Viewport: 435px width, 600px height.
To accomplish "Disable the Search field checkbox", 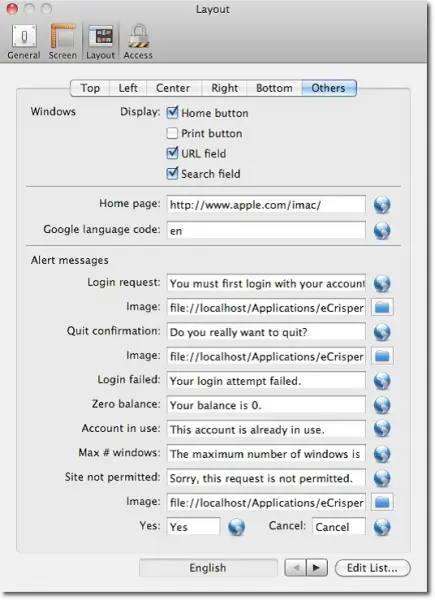I will (x=172, y=173).
